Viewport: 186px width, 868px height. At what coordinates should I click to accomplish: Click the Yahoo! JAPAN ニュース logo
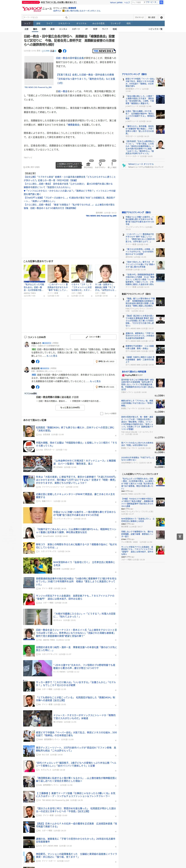[37, 9]
